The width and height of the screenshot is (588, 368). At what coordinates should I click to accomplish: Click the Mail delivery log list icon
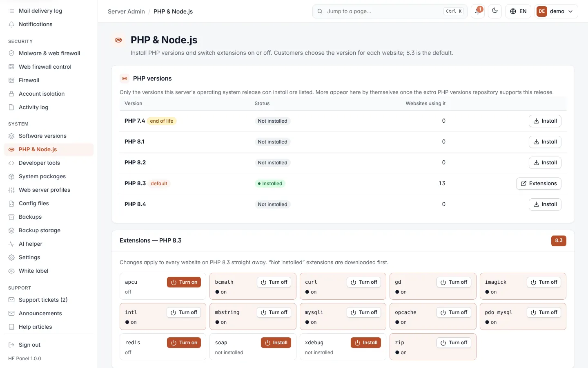point(11,11)
